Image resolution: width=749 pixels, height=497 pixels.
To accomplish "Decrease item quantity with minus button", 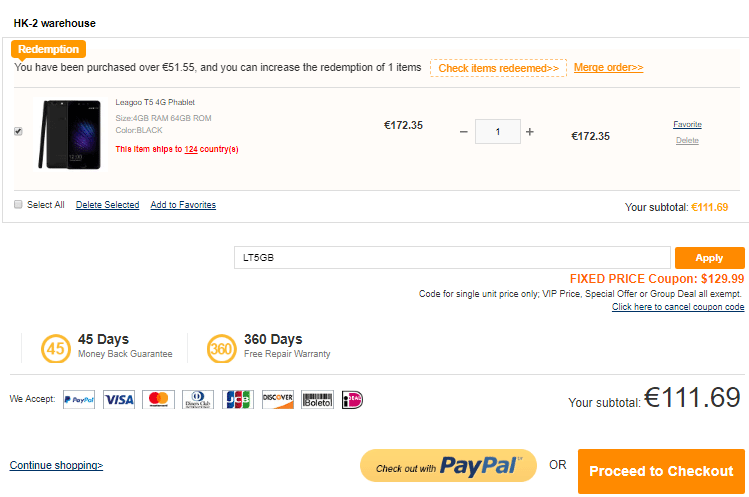I will click(x=463, y=132).
